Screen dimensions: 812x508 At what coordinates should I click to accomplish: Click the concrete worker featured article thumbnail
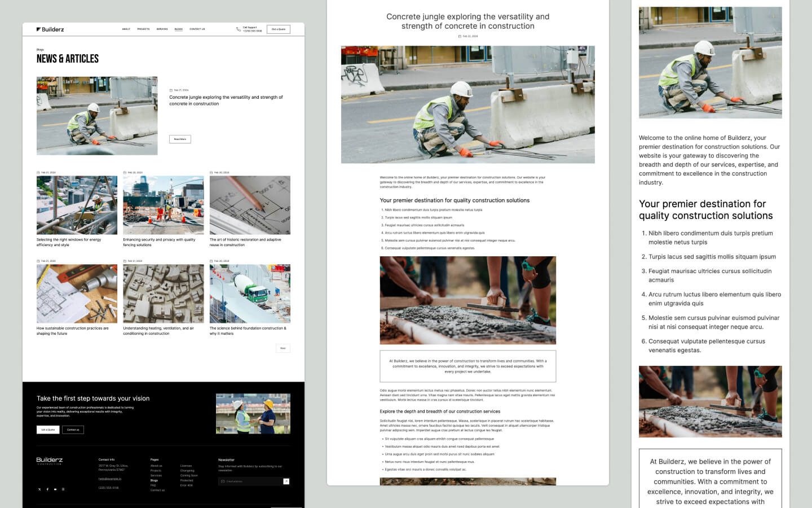tap(96, 115)
